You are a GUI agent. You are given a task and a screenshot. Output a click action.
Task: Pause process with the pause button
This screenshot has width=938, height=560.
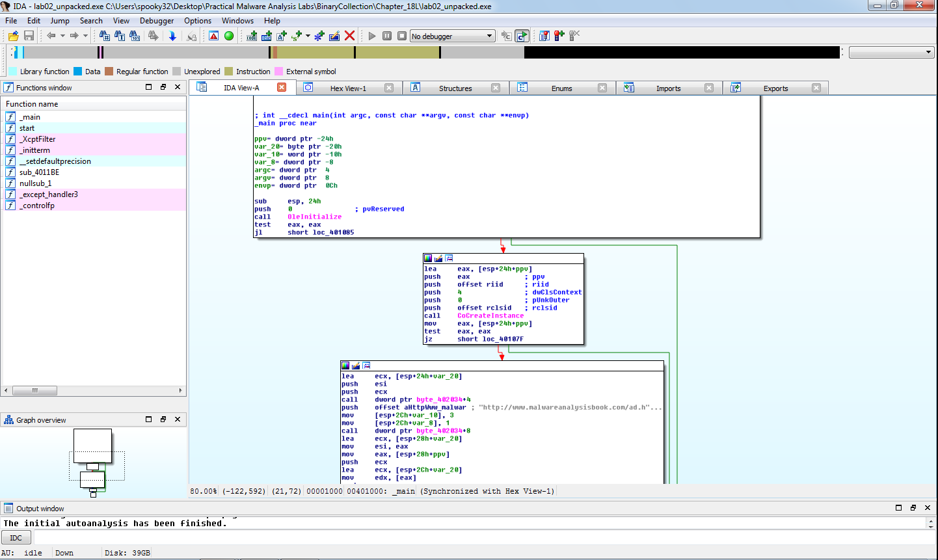coord(387,36)
